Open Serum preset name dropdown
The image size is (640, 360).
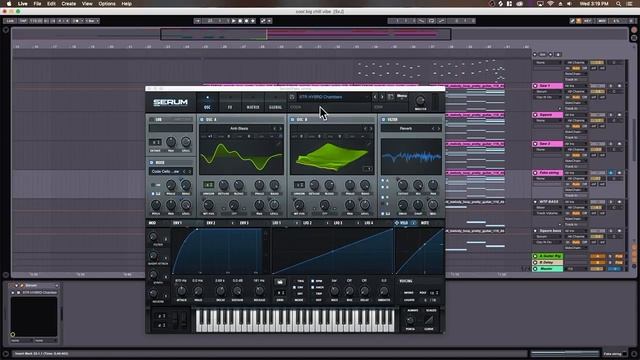point(333,97)
